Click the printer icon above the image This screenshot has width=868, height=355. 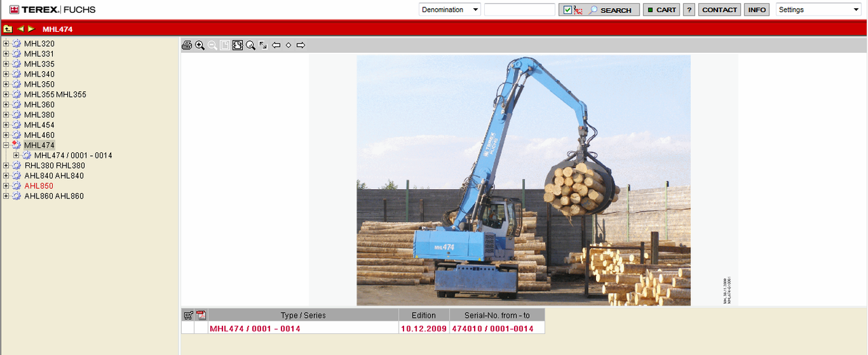[187, 45]
